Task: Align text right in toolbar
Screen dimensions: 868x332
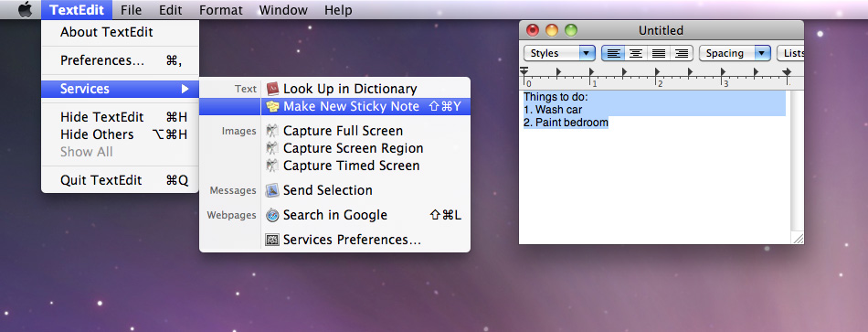Action: pyautogui.click(x=682, y=53)
